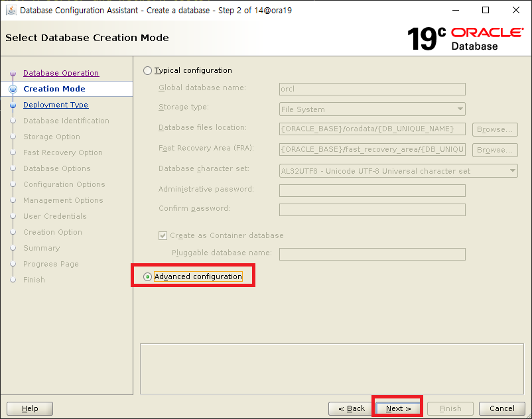Click the Pluggable database name field
532x419 pixels.
point(372,254)
